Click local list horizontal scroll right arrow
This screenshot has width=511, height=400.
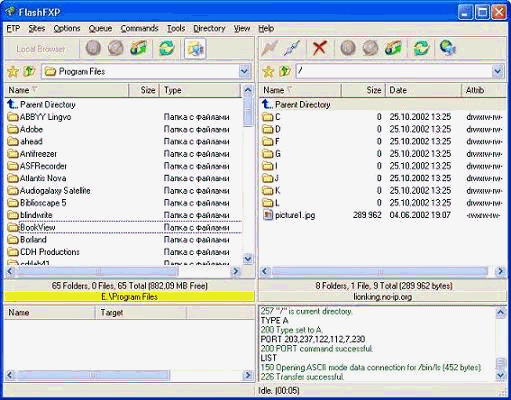point(236,272)
